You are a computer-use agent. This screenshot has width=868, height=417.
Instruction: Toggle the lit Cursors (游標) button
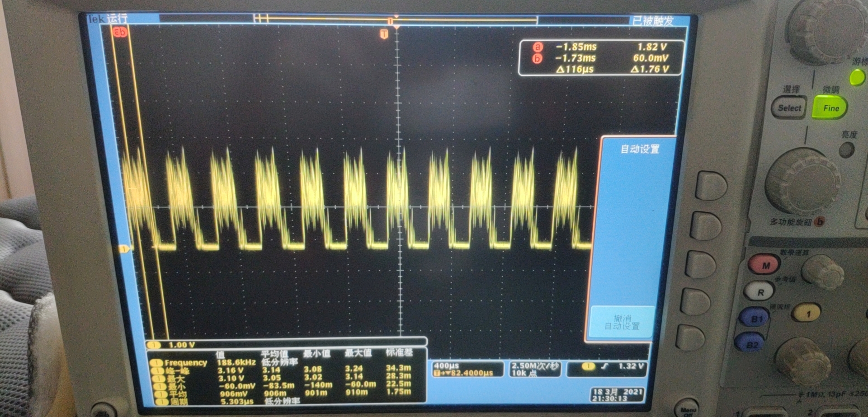tap(857, 78)
